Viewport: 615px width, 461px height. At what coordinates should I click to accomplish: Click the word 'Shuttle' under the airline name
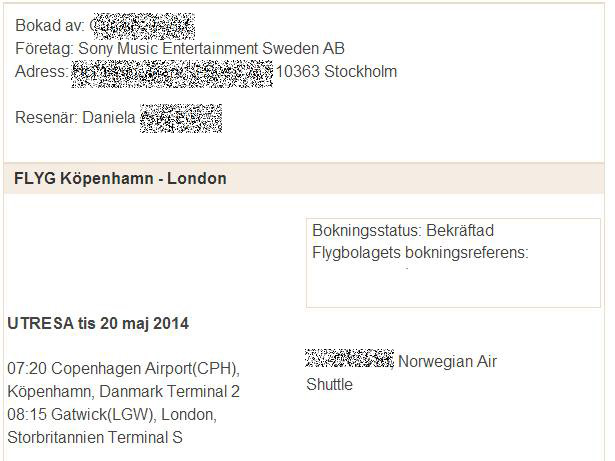[329, 384]
